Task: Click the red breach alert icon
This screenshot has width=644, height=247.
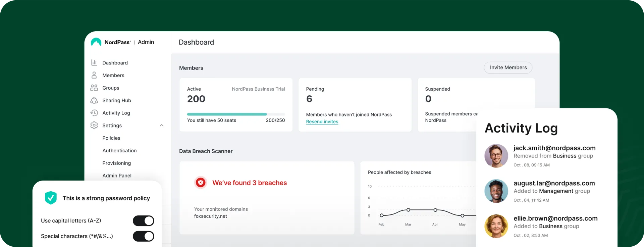Action: tap(201, 183)
